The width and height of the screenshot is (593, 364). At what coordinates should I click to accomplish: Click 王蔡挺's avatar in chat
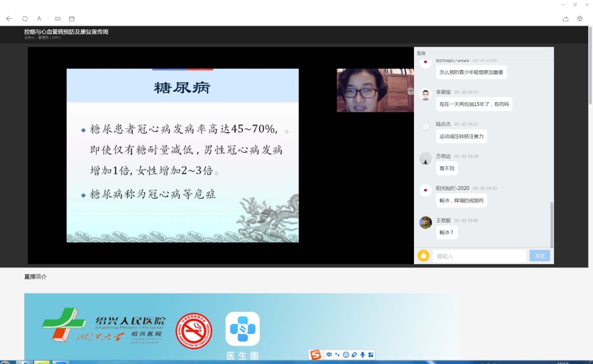[425, 222]
